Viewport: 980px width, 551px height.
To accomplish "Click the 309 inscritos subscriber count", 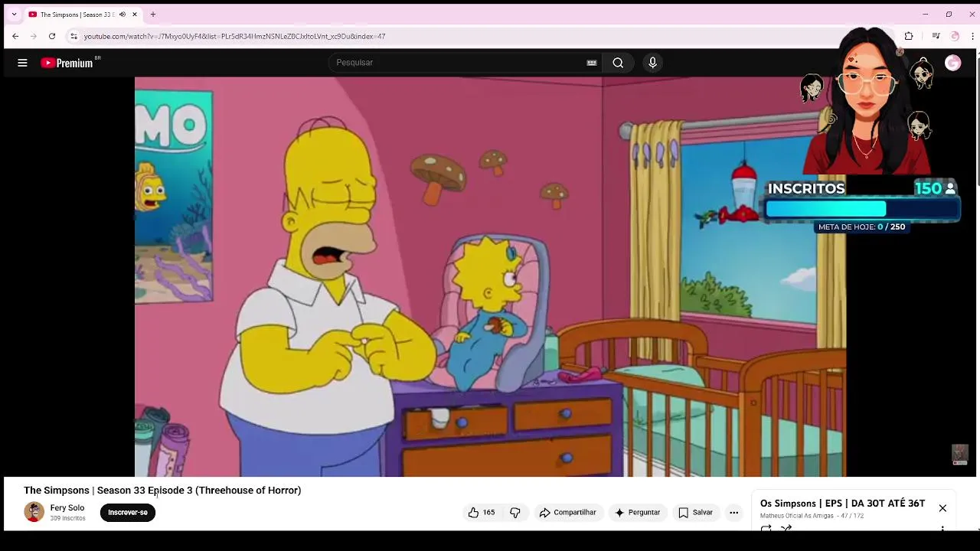I will [x=67, y=519].
